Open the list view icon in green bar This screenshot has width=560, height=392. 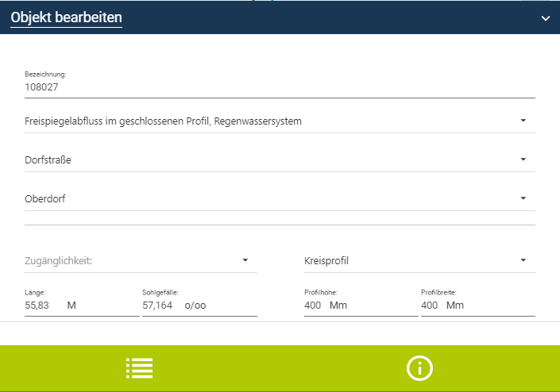pos(139,368)
